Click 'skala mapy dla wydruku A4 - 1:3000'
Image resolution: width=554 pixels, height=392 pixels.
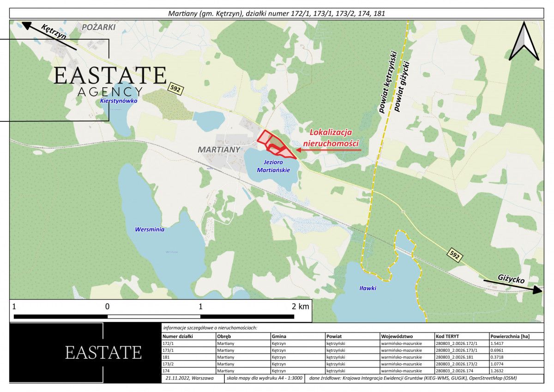[x=265, y=379]
